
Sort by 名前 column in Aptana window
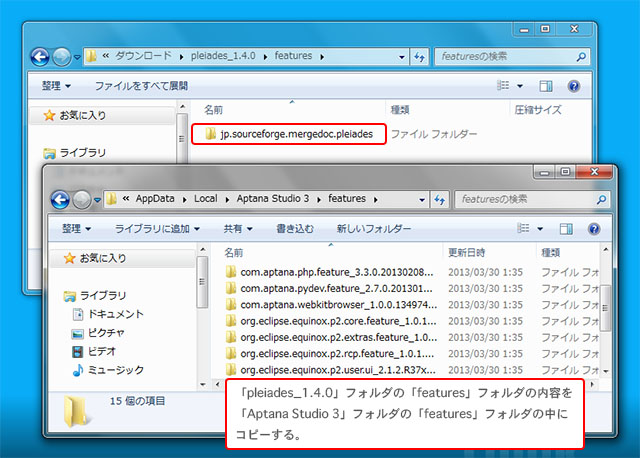tap(234, 253)
